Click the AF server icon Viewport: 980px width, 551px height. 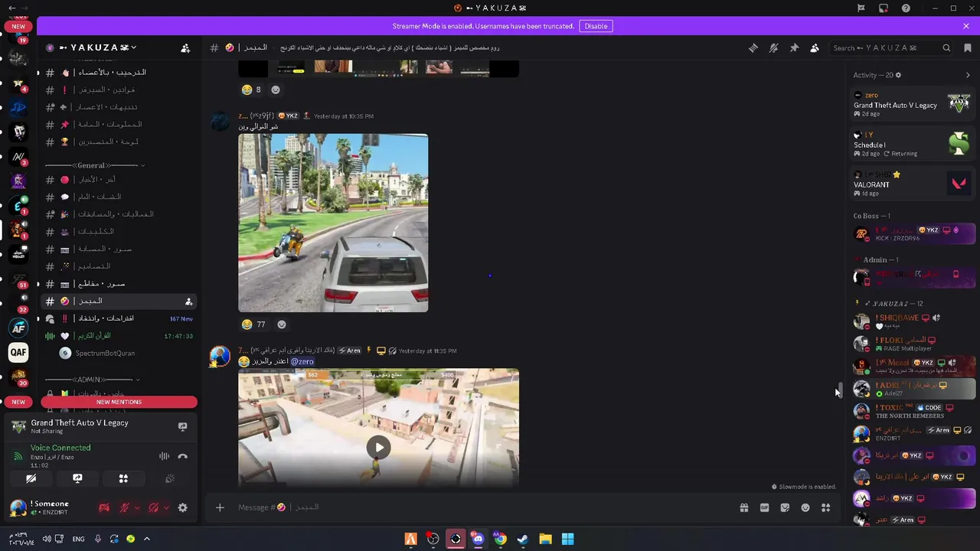click(x=18, y=328)
